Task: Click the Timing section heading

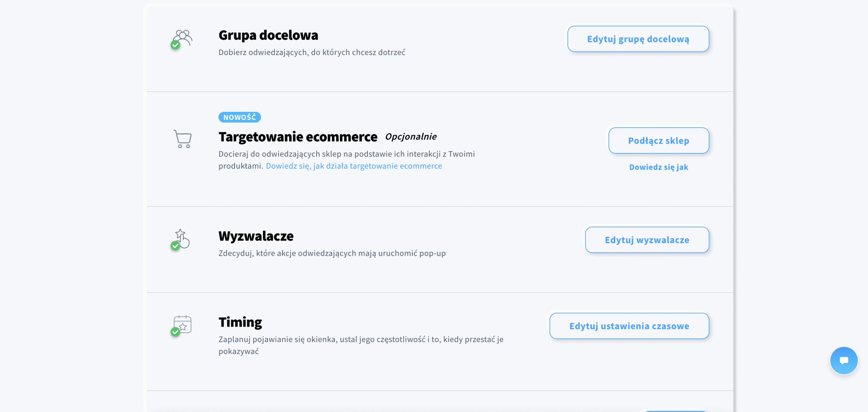Action: pos(240,322)
